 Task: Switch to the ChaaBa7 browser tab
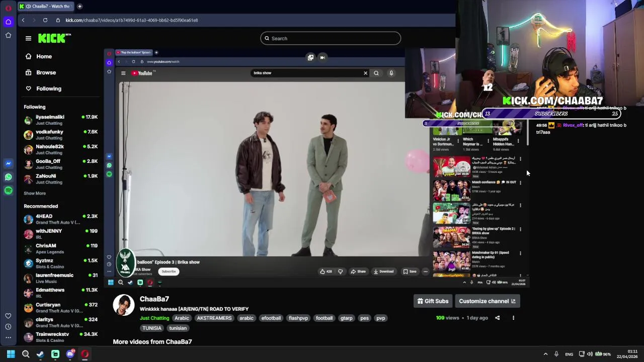(x=45, y=6)
